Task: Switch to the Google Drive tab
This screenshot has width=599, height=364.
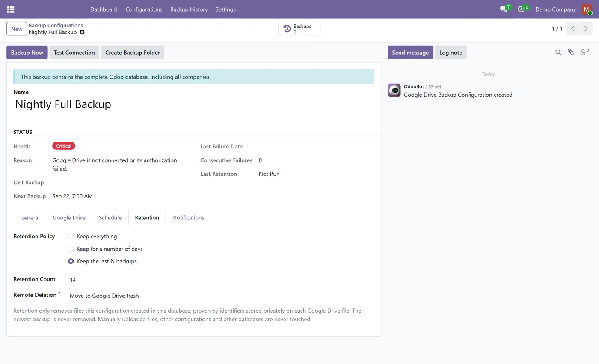Action: (x=69, y=218)
